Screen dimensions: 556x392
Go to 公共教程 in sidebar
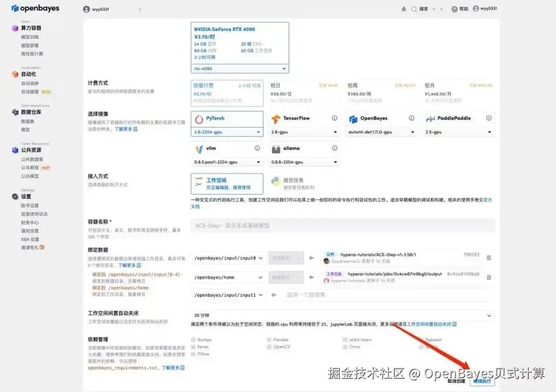coord(30,168)
